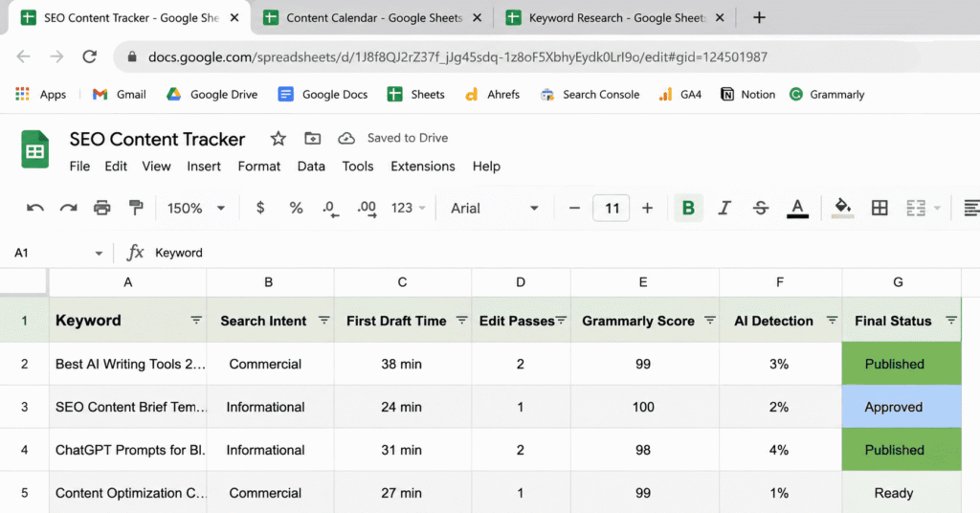Open the fill color picker
980x513 pixels.
point(842,208)
